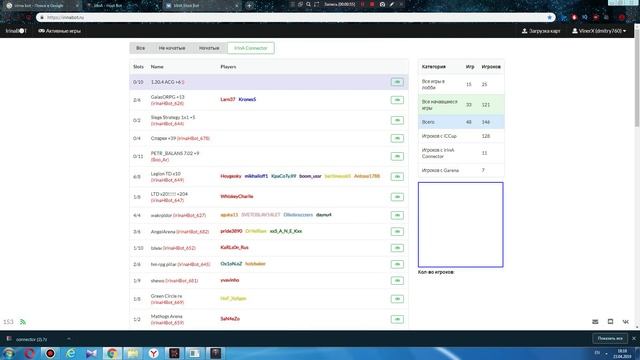Screen dimensions: 640x360
Task: Click the IrinaBot logo in navbar
Action: point(16,31)
